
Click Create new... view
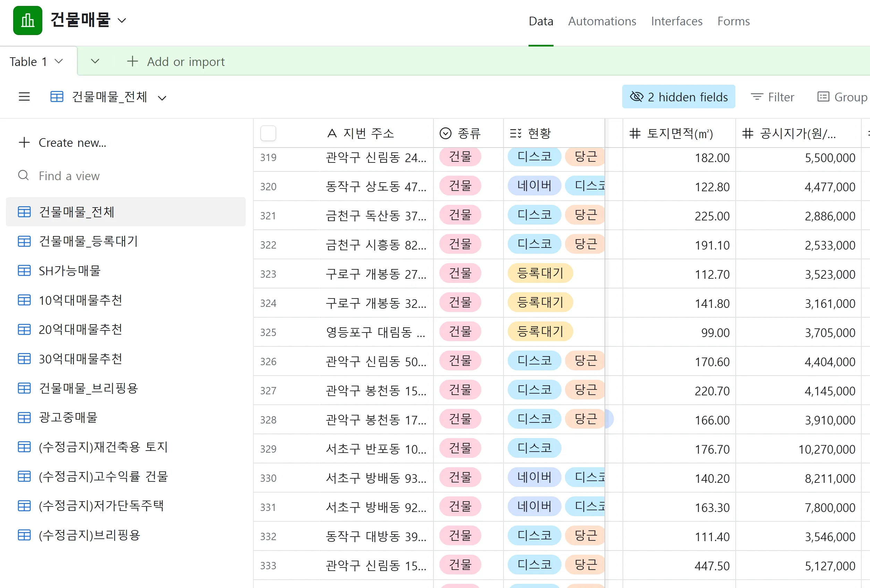[x=62, y=143]
